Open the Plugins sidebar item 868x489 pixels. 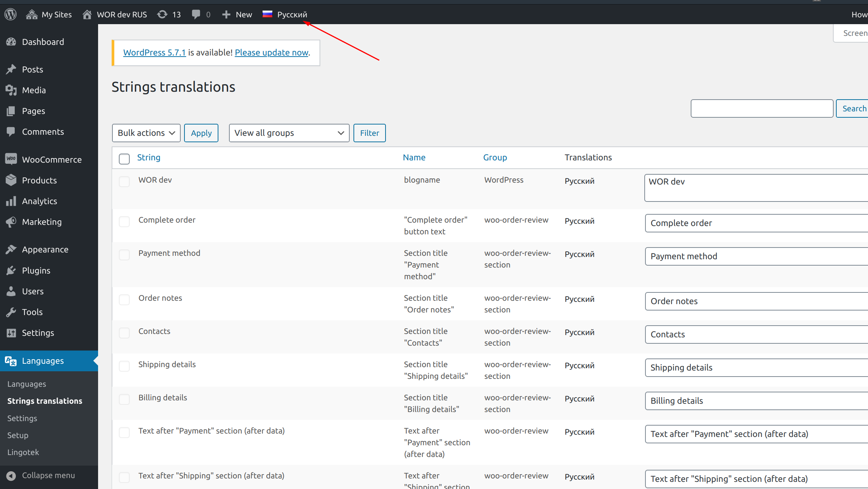pos(36,271)
